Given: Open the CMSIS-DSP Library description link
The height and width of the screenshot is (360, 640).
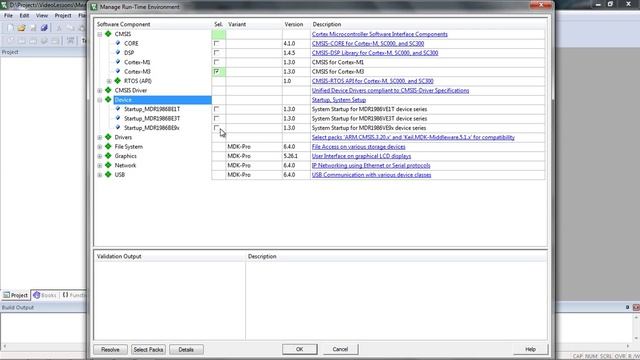Looking at the screenshot, I should pos(375,53).
